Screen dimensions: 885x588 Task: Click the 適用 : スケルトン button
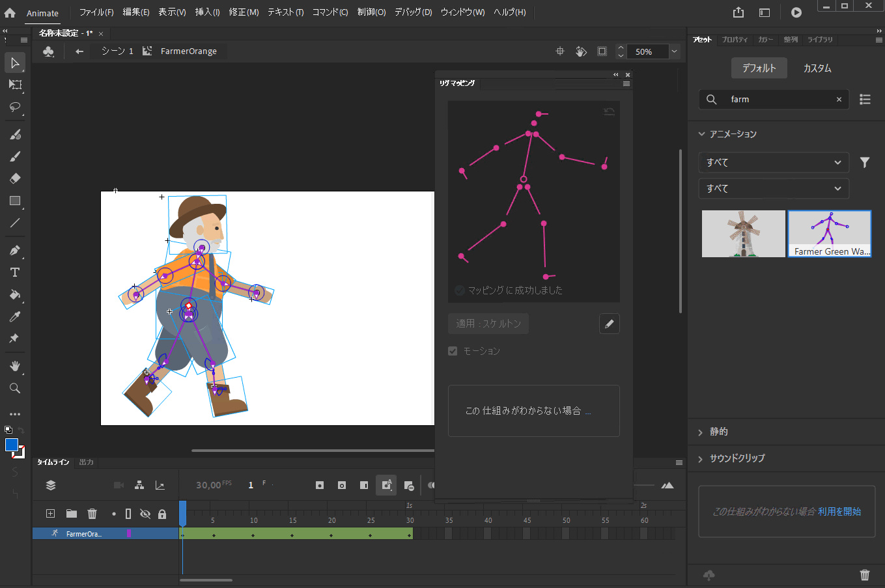click(488, 324)
